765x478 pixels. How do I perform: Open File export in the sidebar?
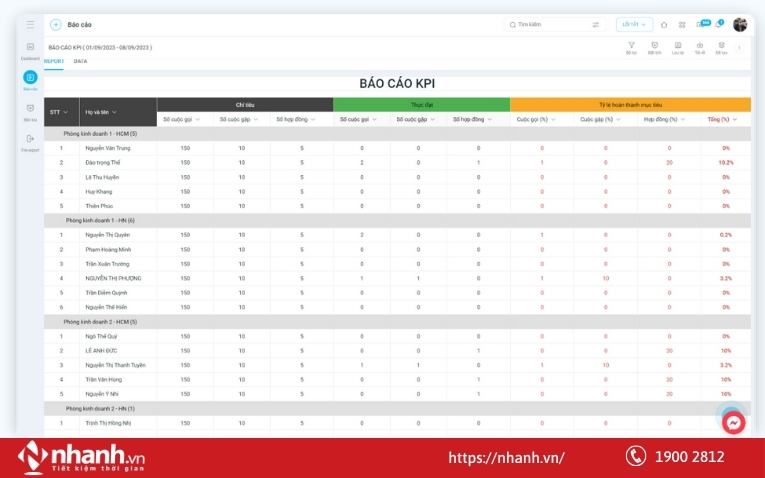pos(30,140)
